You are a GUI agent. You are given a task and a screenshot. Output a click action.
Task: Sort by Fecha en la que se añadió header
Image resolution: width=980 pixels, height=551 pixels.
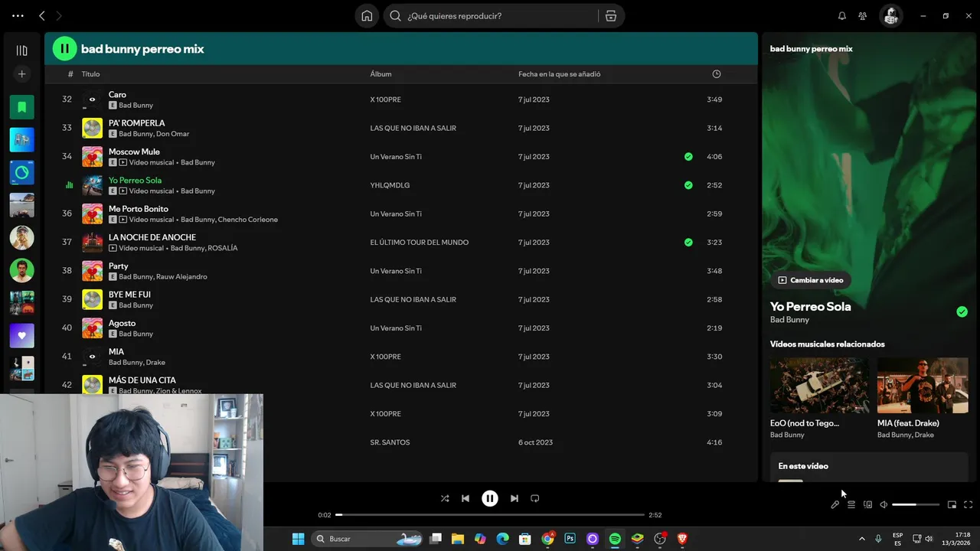pyautogui.click(x=559, y=74)
